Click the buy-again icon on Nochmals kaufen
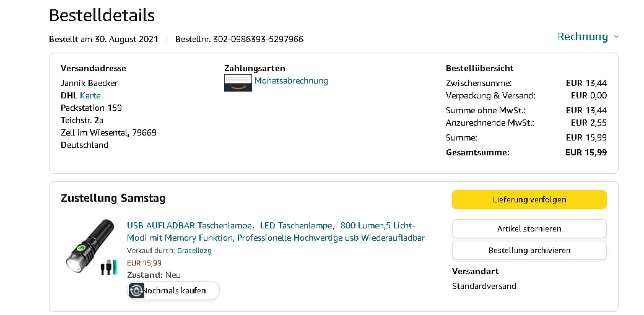 tap(137, 290)
